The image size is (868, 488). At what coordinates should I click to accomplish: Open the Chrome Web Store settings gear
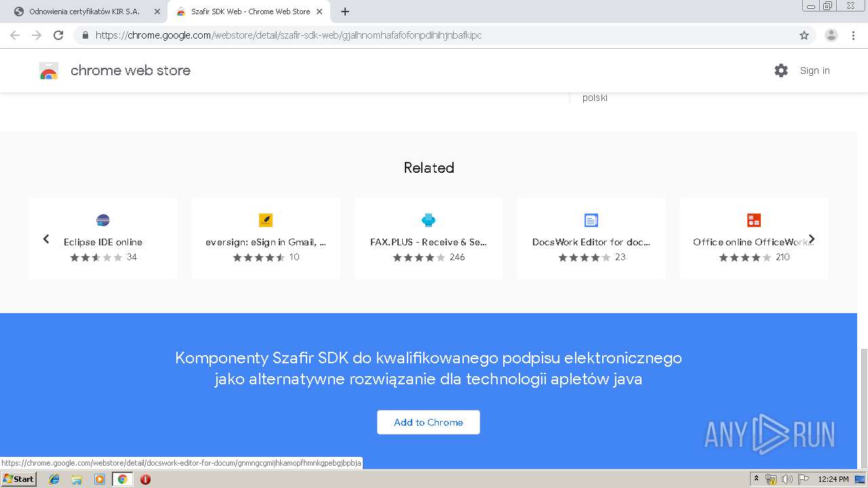click(x=781, y=70)
